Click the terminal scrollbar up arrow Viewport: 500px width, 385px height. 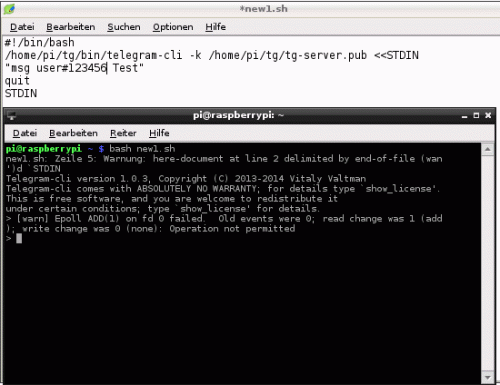coord(487,149)
